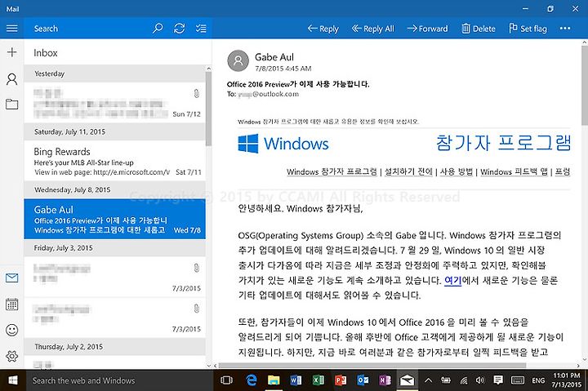Open Action Center notifications icon
Viewport: 588px width, 391px height.
click(x=498, y=380)
